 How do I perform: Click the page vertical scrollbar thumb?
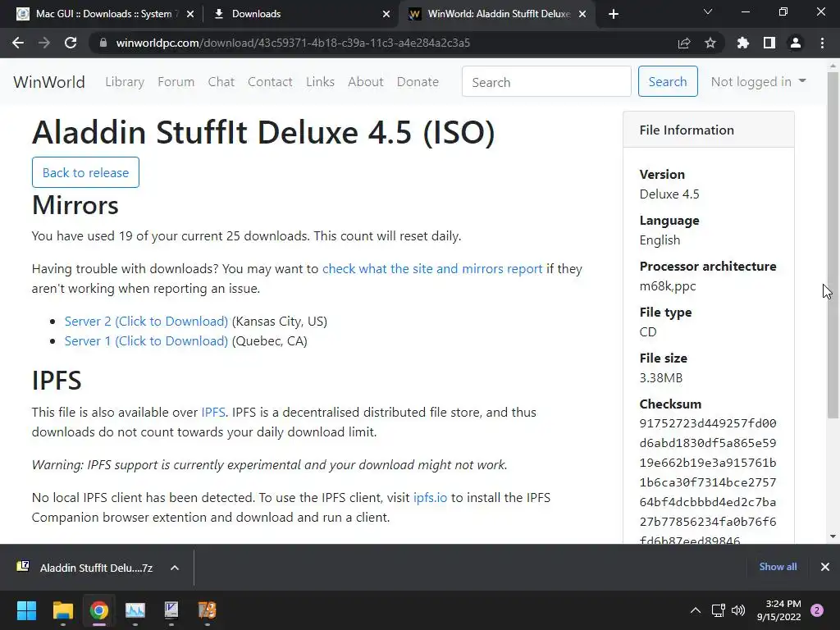coord(833,244)
